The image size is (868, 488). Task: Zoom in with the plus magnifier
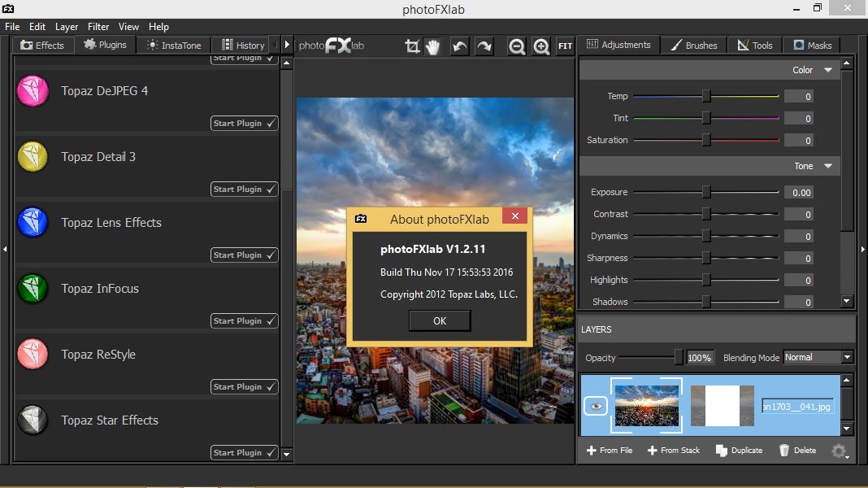click(540, 46)
